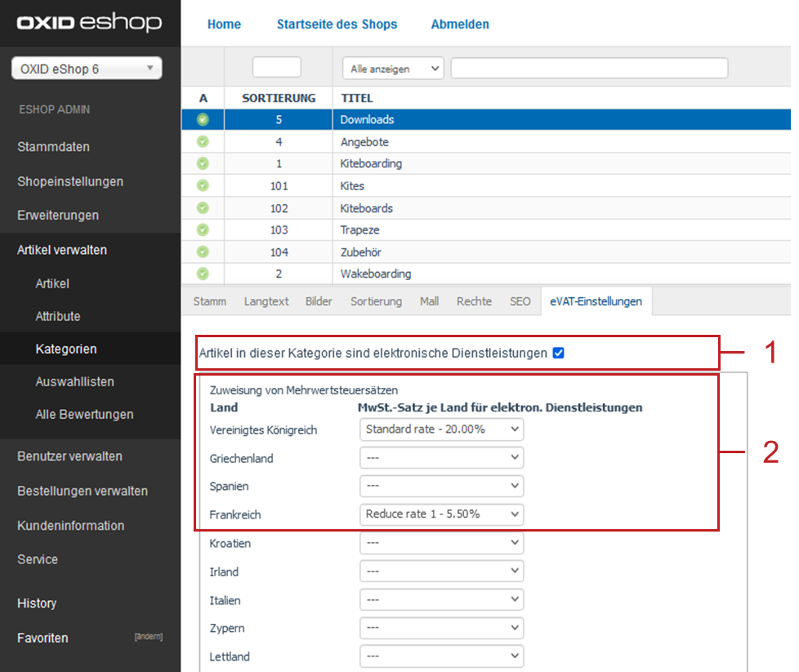799x672 pixels.
Task: Switch to the SEO tab
Action: (x=520, y=301)
